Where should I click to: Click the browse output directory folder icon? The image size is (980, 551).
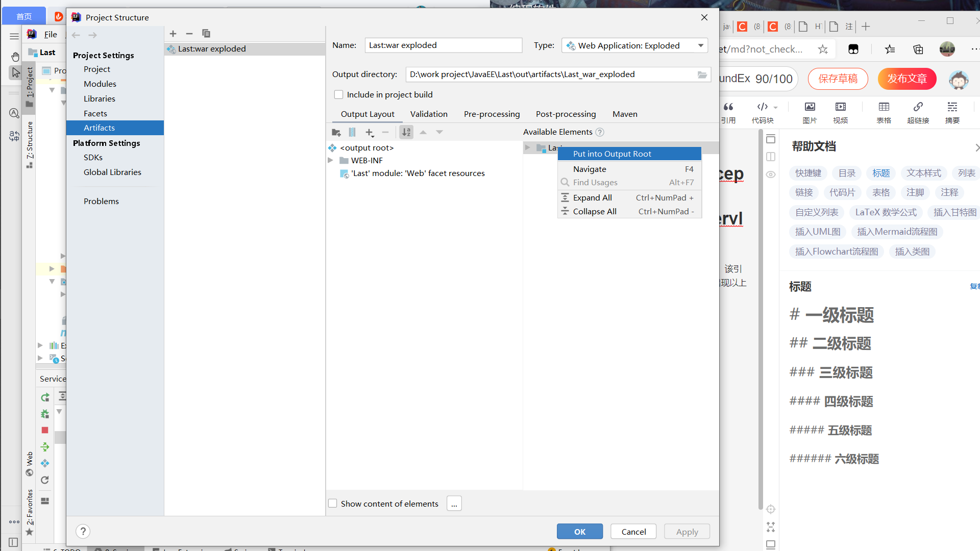click(x=702, y=74)
